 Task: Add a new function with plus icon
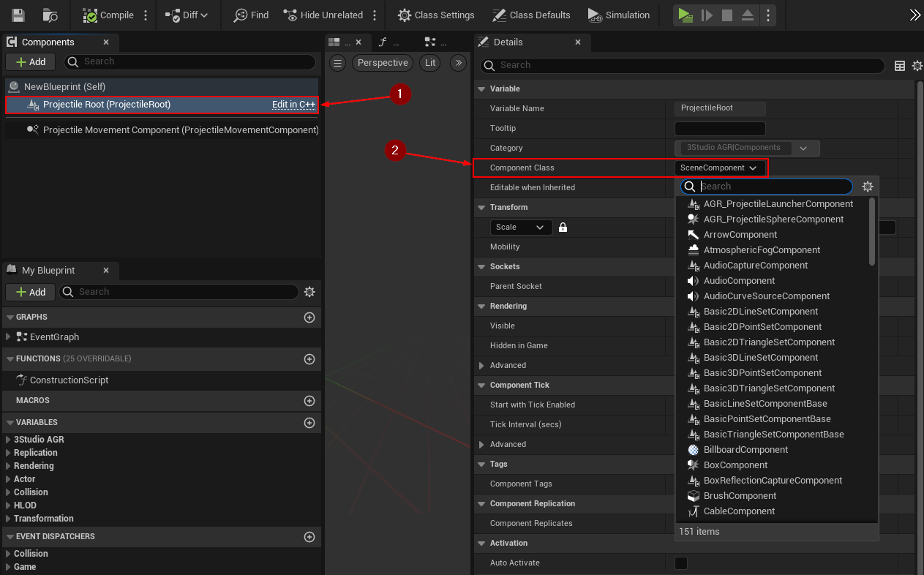309,359
